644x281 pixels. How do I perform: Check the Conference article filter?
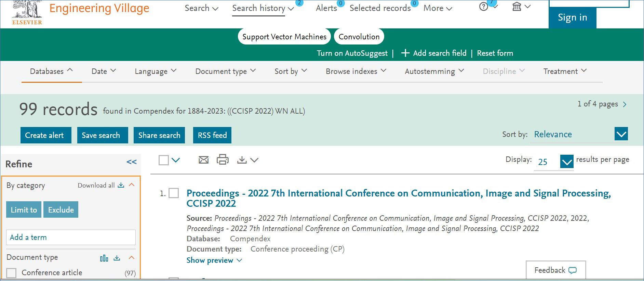[x=11, y=273]
